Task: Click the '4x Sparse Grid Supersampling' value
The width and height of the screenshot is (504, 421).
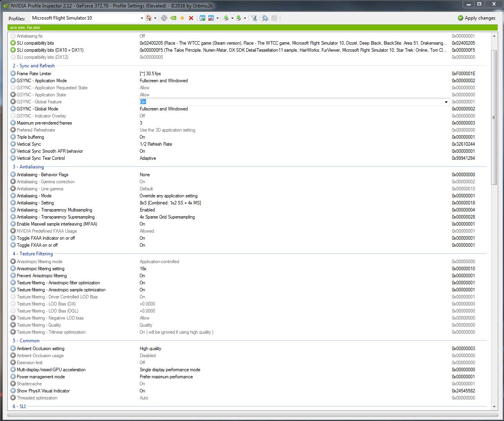Action: tap(167, 217)
